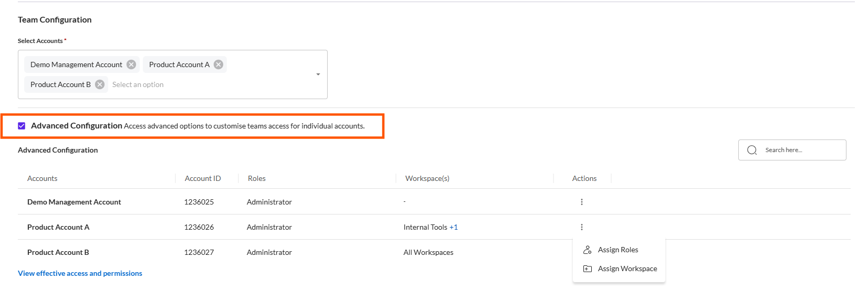Screen dimensions: 868x290
Task: Focus the 'Search here...' input field
Action: coord(792,150)
